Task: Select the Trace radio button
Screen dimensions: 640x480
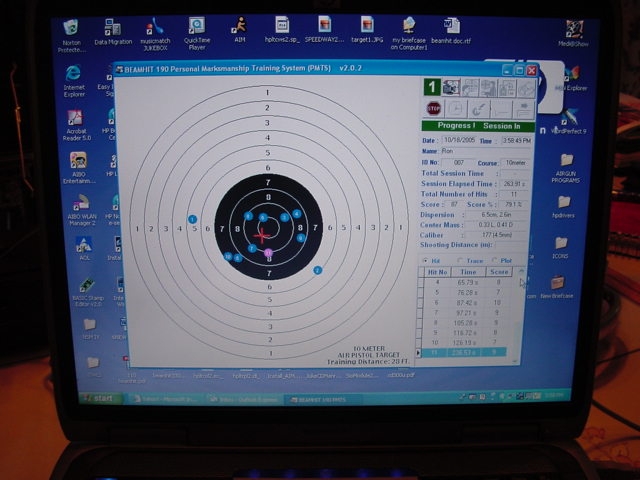Action: (460, 260)
